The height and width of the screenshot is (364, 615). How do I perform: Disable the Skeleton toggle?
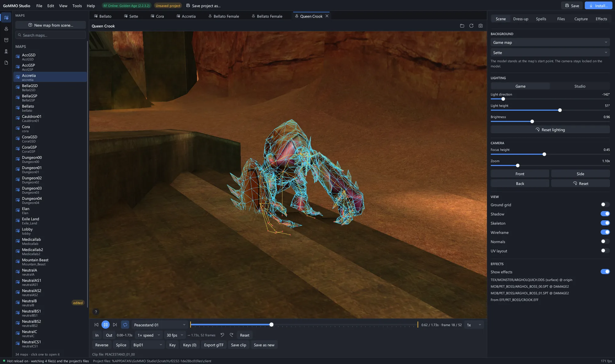point(605,223)
